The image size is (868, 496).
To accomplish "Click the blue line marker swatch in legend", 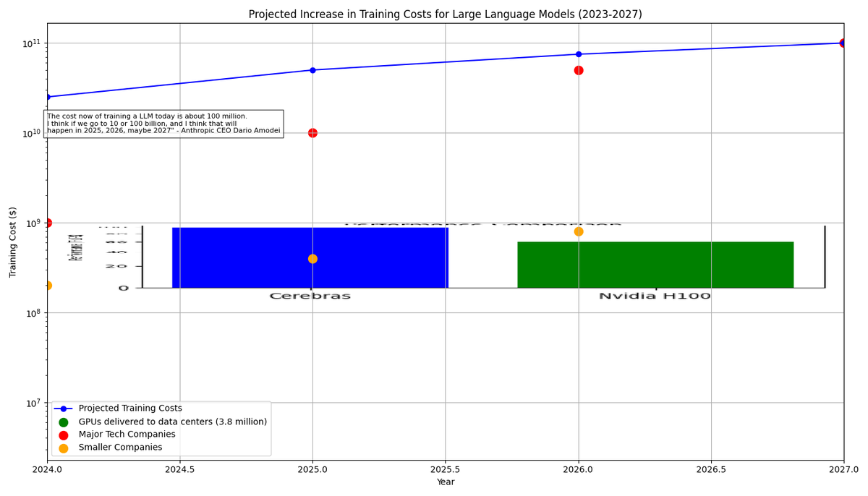I will point(63,409).
